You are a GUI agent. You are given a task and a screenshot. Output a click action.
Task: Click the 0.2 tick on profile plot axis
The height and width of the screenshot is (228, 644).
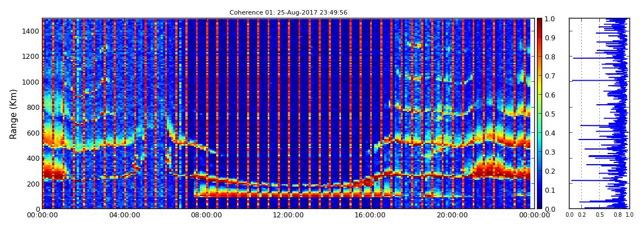(x=582, y=215)
